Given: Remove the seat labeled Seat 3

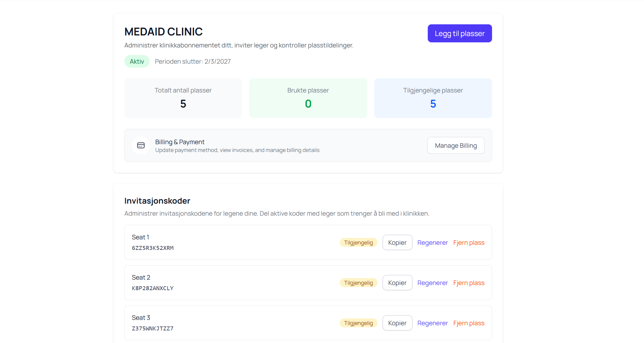Looking at the screenshot, I should (469, 323).
